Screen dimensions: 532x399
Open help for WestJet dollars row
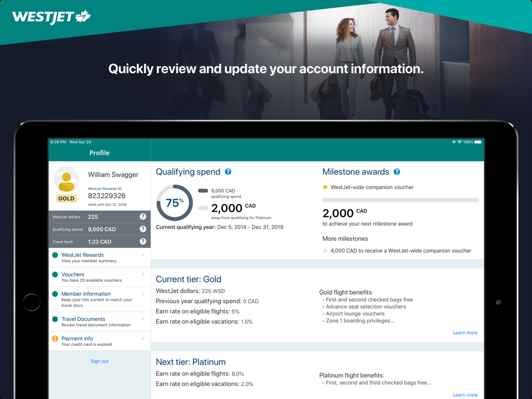[x=143, y=217]
